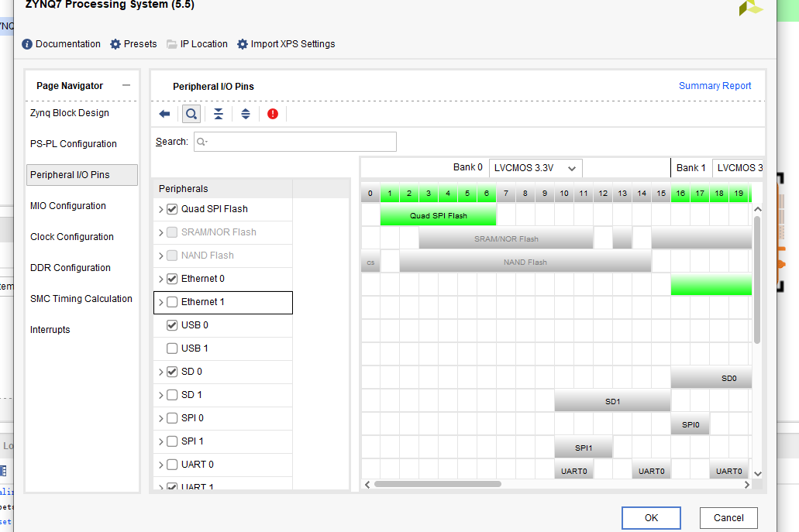Viewport: 799px width, 532px height.
Task: Enable SD 1 checkbox
Action: pos(172,395)
